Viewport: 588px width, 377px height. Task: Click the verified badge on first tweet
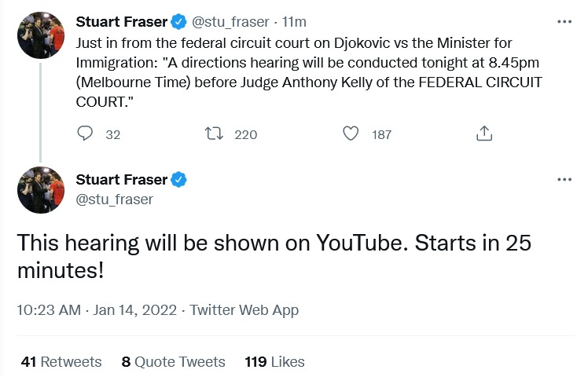179,21
